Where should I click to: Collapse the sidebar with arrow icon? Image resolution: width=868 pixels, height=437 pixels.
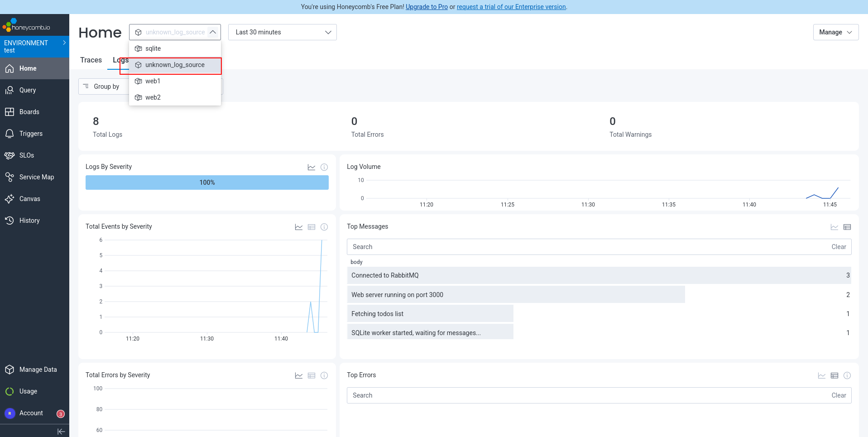click(61, 431)
